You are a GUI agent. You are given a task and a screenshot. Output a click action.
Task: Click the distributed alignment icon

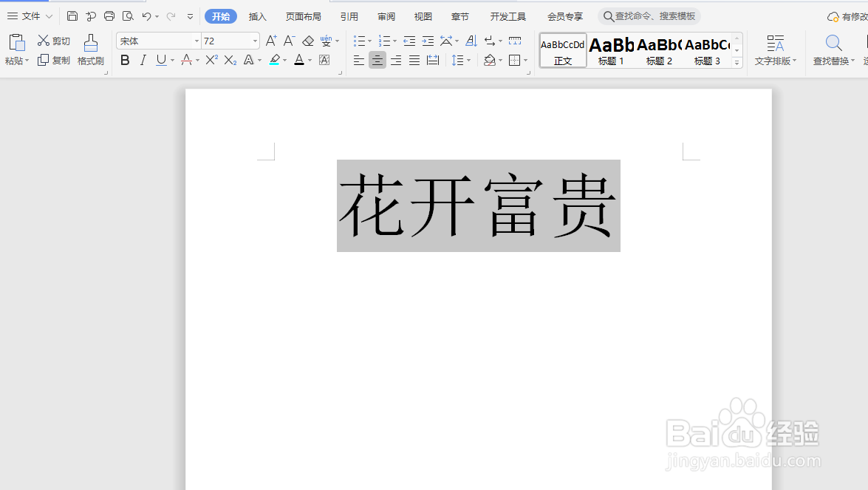tap(433, 60)
